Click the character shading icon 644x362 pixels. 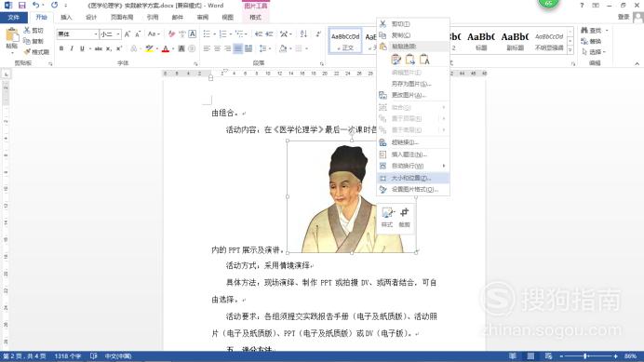(181, 49)
